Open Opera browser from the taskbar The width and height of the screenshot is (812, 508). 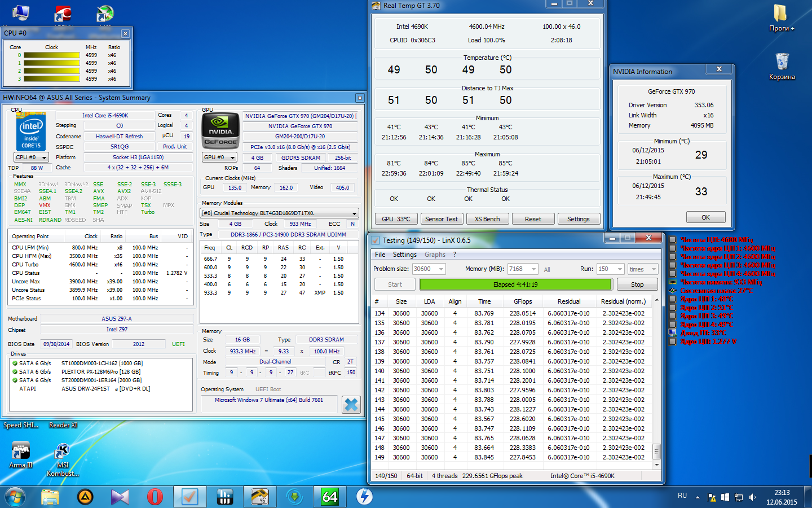(x=155, y=497)
